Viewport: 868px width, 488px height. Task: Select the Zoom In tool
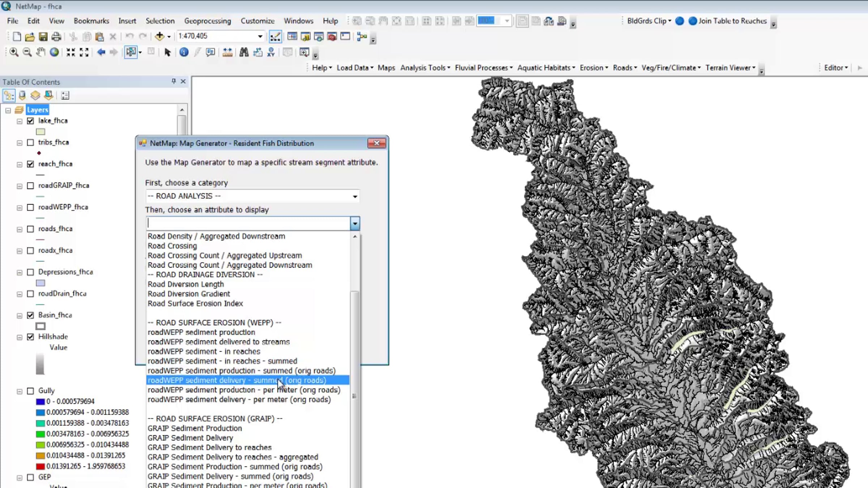coord(14,52)
